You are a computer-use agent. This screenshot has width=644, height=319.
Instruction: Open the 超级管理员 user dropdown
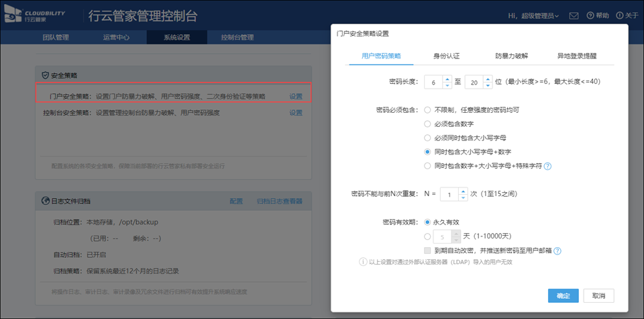click(535, 15)
